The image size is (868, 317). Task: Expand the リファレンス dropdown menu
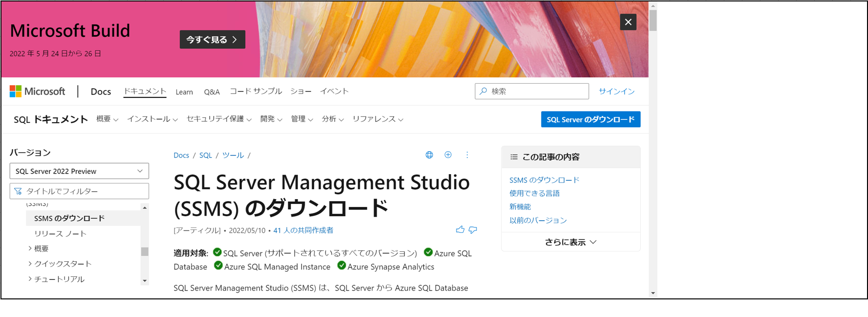378,119
